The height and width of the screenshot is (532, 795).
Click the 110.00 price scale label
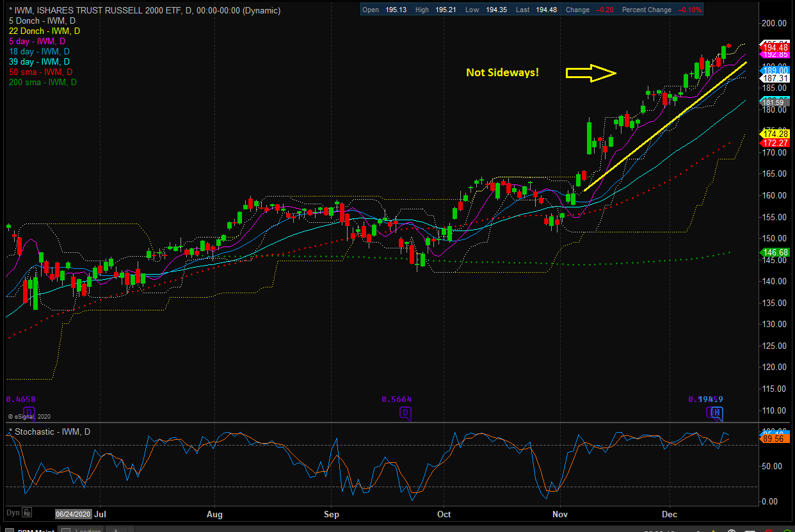click(775, 410)
